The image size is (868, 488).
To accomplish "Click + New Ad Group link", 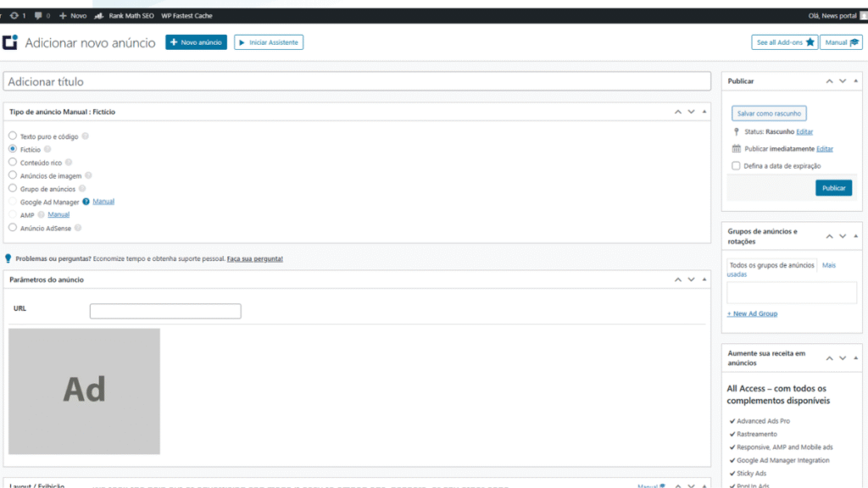I will pyautogui.click(x=752, y=313).
